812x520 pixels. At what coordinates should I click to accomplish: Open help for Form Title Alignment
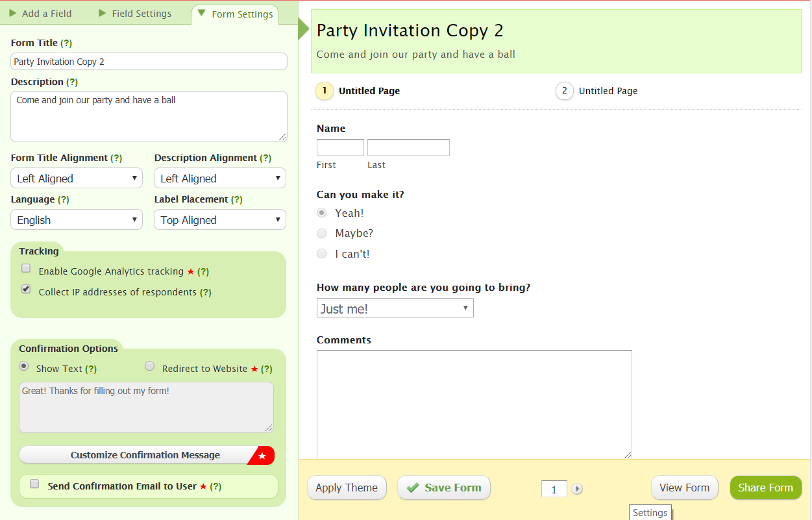click(x=116, y=158)
